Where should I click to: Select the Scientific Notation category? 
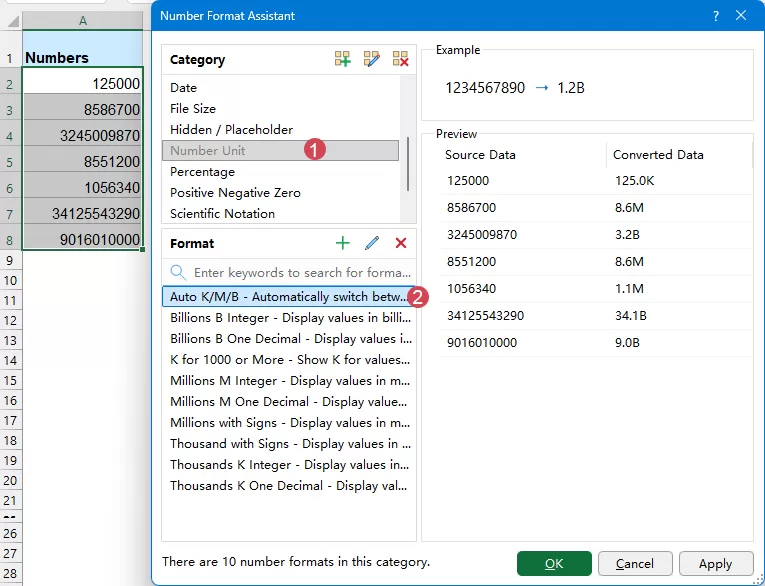pyautogui.click(x=281, y=214)
